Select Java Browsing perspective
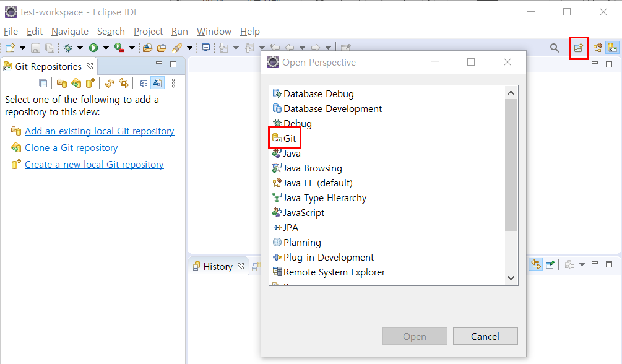This screenshot has height=364, width=622. point(307,168)
